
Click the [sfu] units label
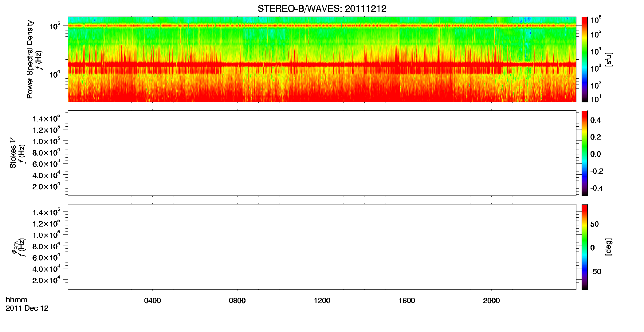tap(608, 59)
